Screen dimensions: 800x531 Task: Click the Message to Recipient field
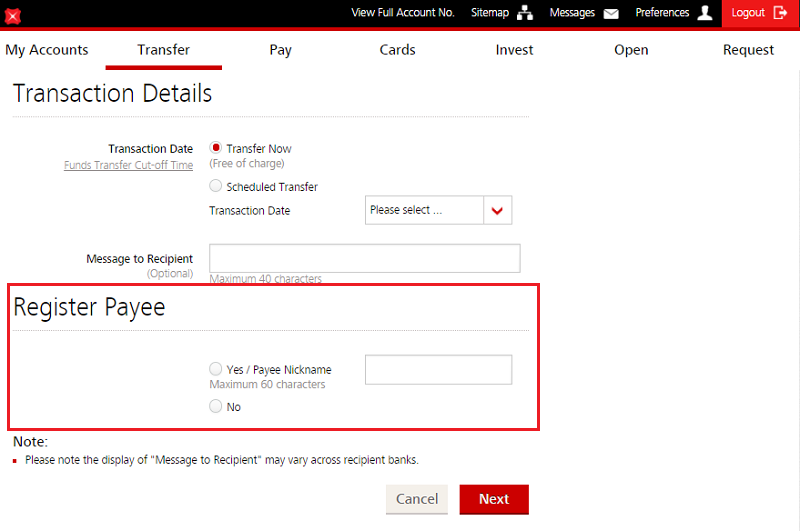[x=364, y=258]
